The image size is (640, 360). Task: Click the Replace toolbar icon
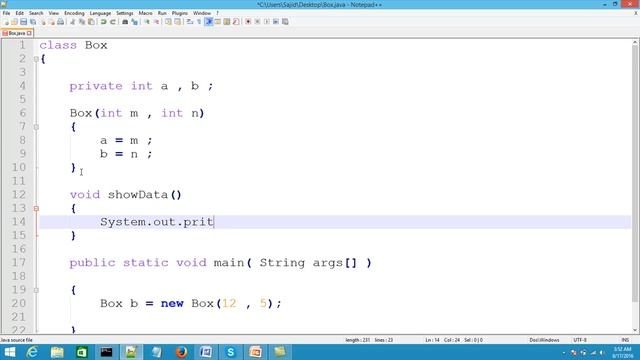134,22
